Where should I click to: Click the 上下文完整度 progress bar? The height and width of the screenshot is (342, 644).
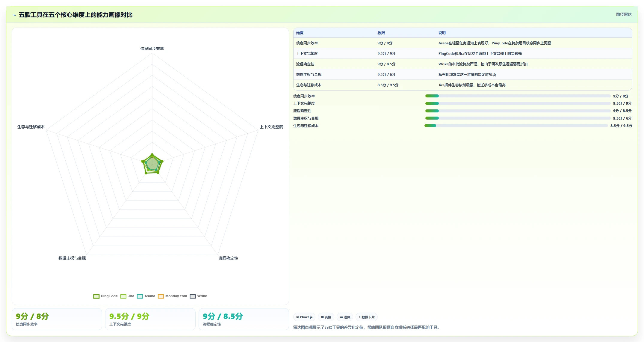(x=518, y=103)
